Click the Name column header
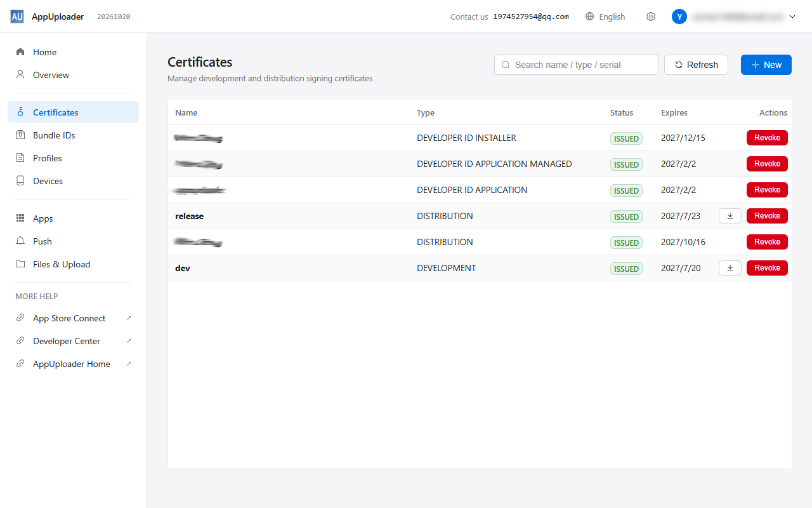The height and width of the screenshot is (508, 812). pos(187,112)
